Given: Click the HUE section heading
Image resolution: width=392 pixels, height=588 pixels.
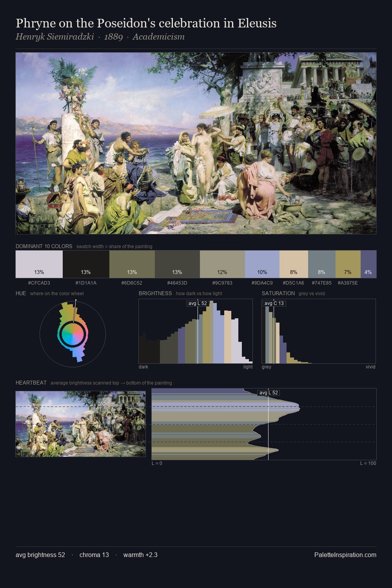Looking at the screenshot, I should (21, 294).
